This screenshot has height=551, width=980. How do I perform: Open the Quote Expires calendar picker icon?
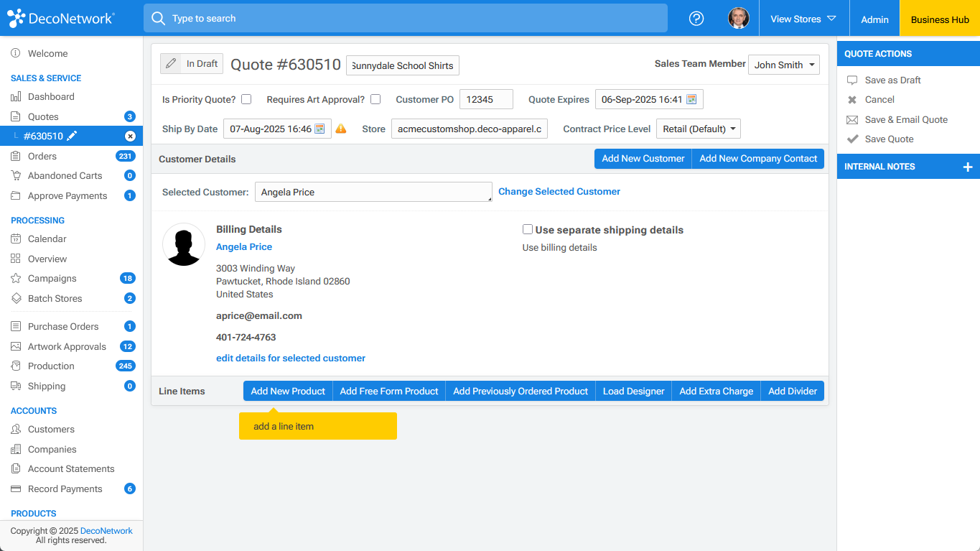pos(691,100)
